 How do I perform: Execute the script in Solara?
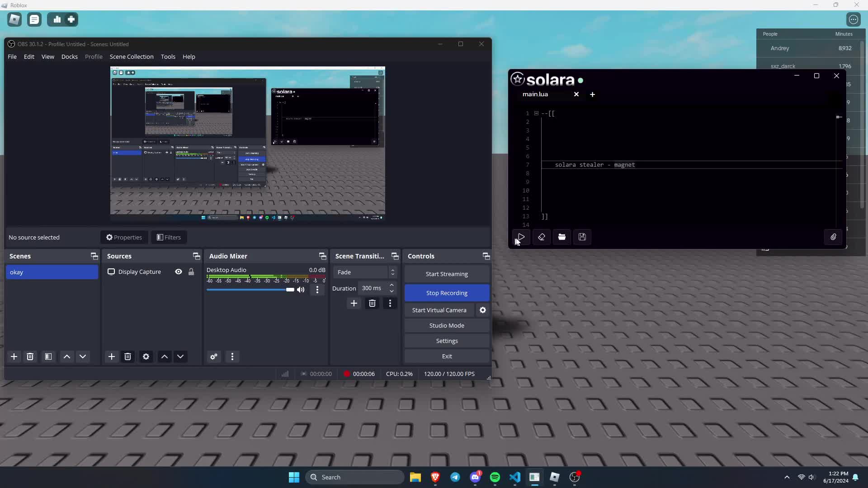pyautogui.click(x=520, y=237)
